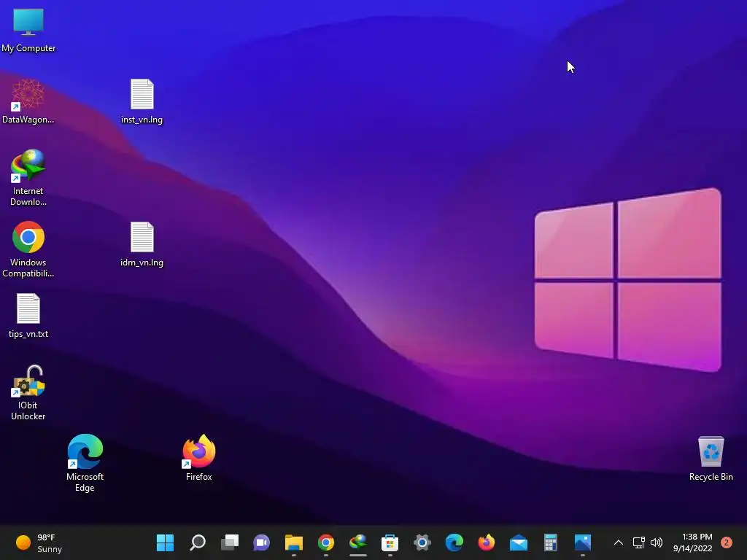
Task: Open Microsoft Edge from the taskbar
Action: pyautogui.click(x=454, y=542)
